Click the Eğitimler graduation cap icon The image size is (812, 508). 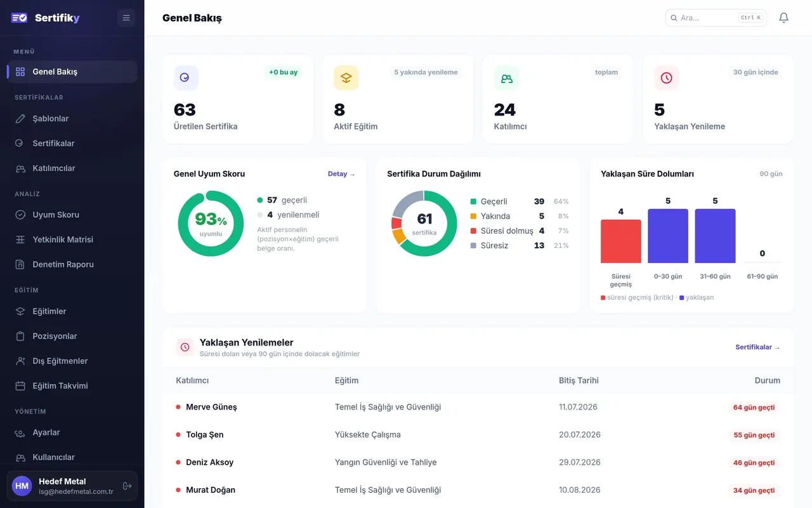tap(20, 311)
